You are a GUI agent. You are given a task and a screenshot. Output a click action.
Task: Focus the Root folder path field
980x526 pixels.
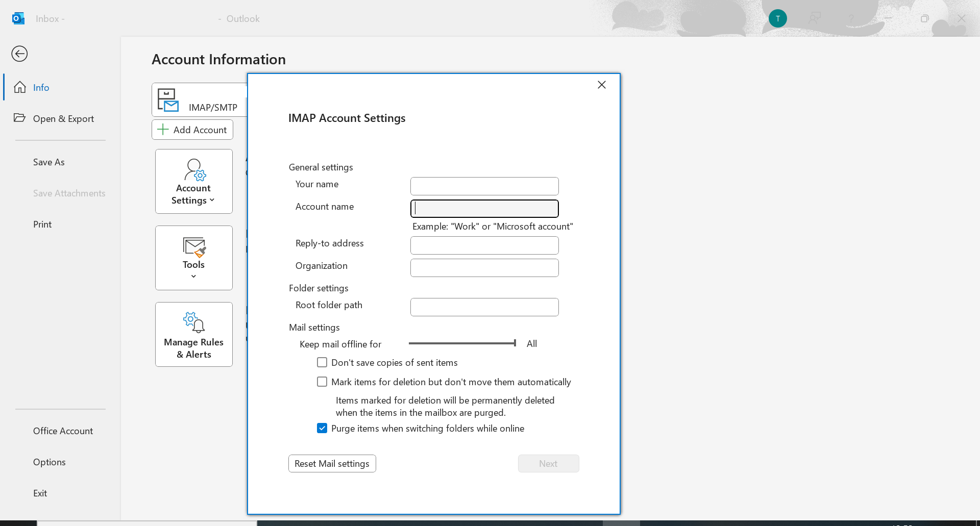(484, 307)
